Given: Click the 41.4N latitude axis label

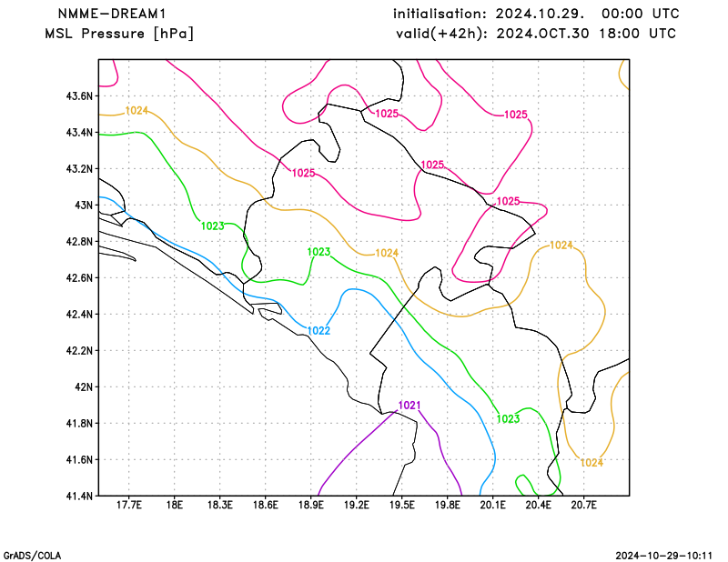Looking at the screenshot, I should [79, 497].
